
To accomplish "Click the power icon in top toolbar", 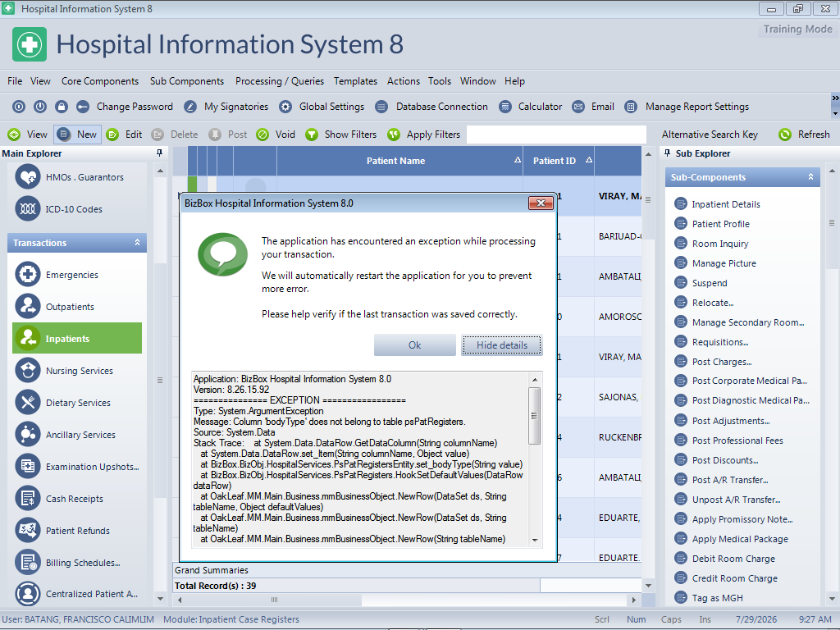I will tap(40, 107).
